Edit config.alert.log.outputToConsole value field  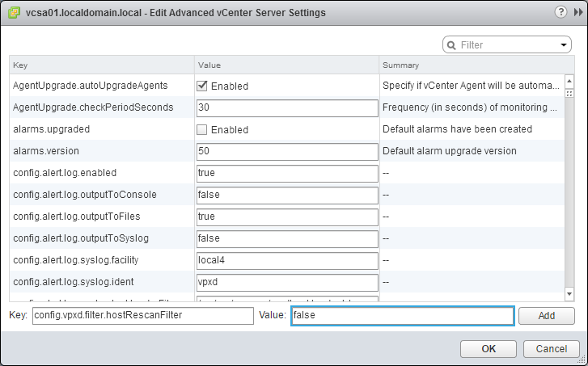(x=287, y=195)
